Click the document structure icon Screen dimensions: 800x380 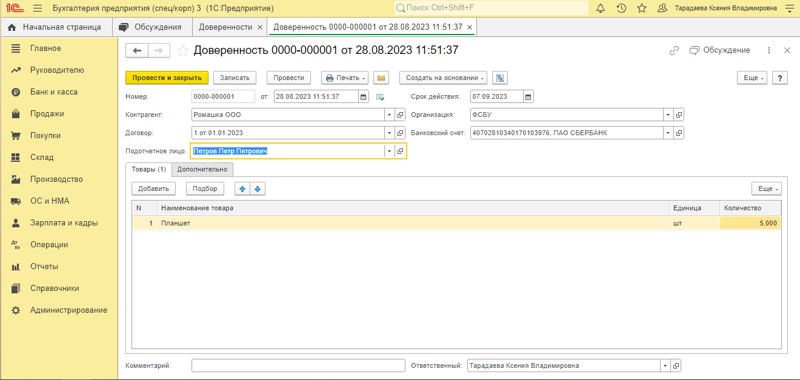coord(500,78)
